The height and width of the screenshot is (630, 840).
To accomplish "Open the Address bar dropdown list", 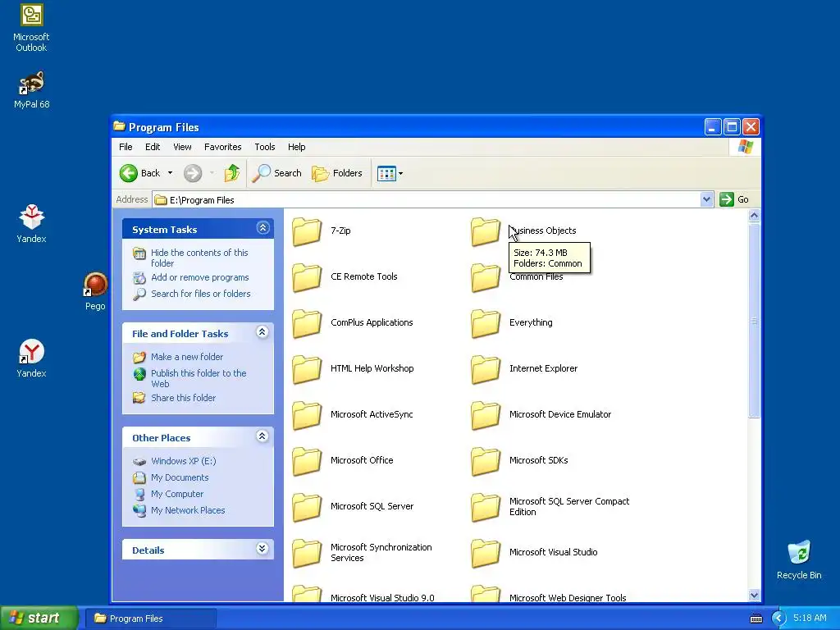I will pos(706,199).
